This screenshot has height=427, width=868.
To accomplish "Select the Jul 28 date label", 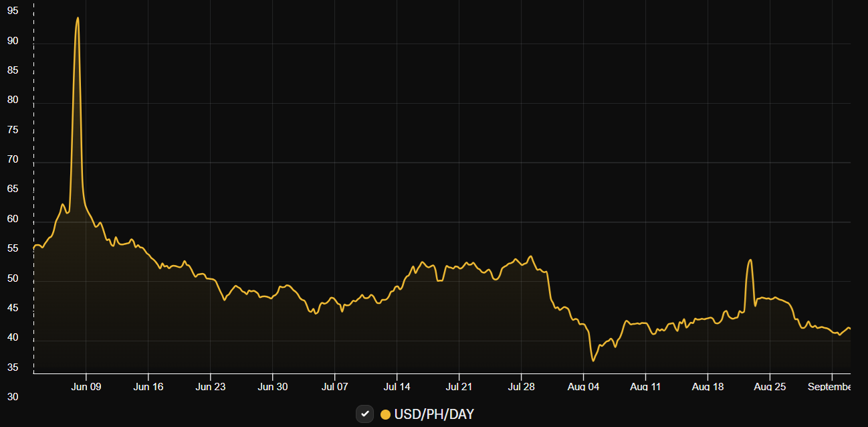I will pyautogui.click(x=521, y=387).
